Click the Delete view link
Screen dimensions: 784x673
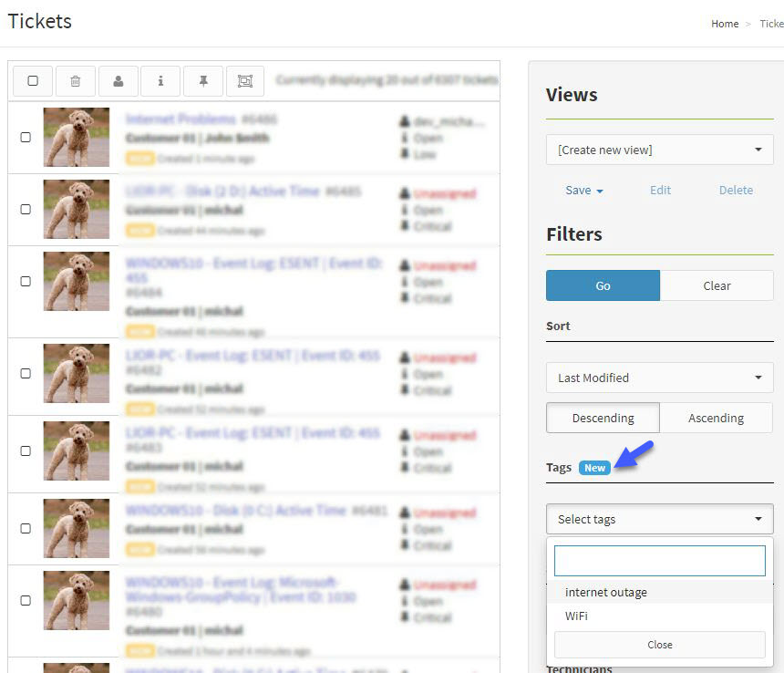coord(736,190)
